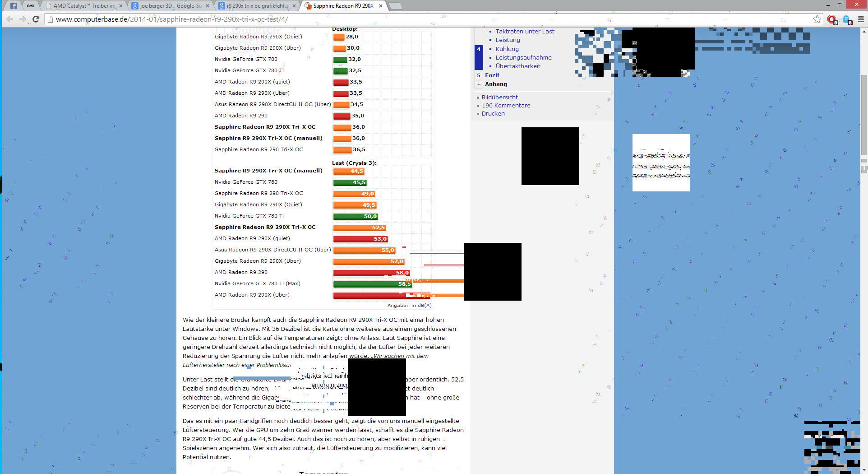Click 'Sapphire Radeon R9 290 Tri-X OC' Desktop label

259,149
